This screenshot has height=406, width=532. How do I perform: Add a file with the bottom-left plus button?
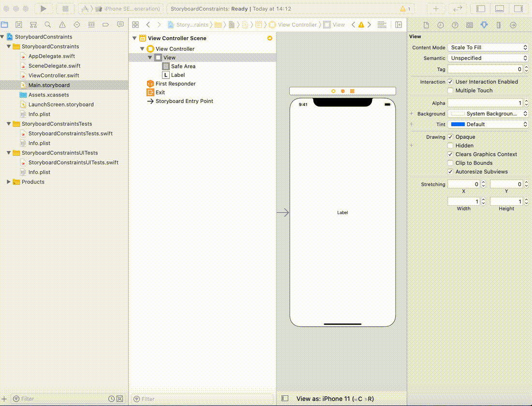click(4, 399)
